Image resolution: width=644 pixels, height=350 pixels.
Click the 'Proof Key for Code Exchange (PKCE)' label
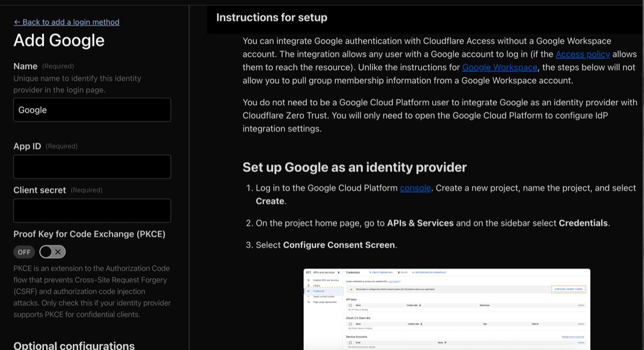(90, 234)
